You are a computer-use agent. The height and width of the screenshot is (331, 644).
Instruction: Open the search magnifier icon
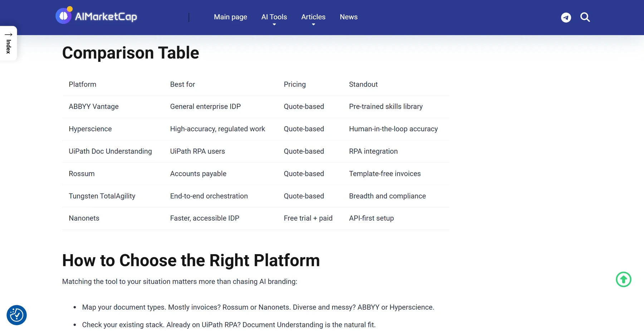(585, 17)
